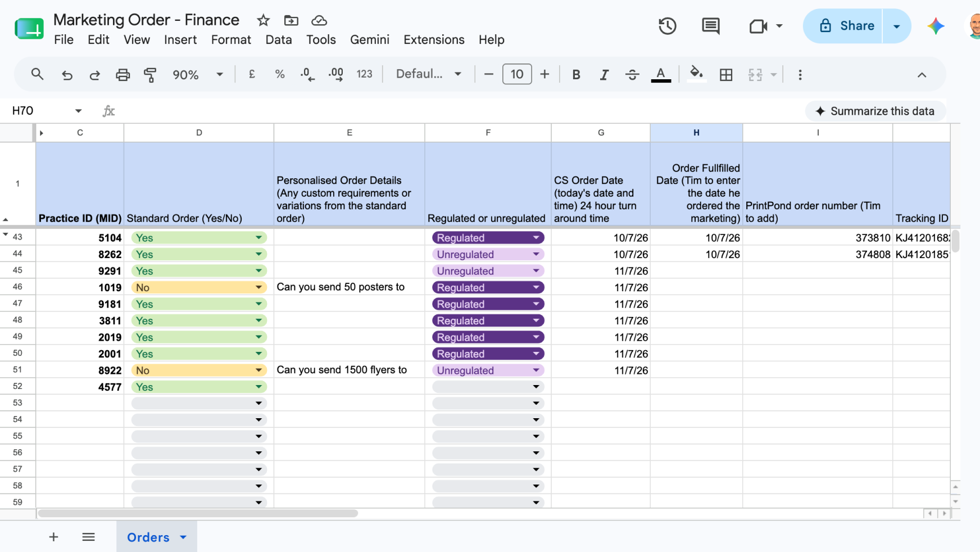Redo last action
Screen dimensions: 980x552
[94, 74]
